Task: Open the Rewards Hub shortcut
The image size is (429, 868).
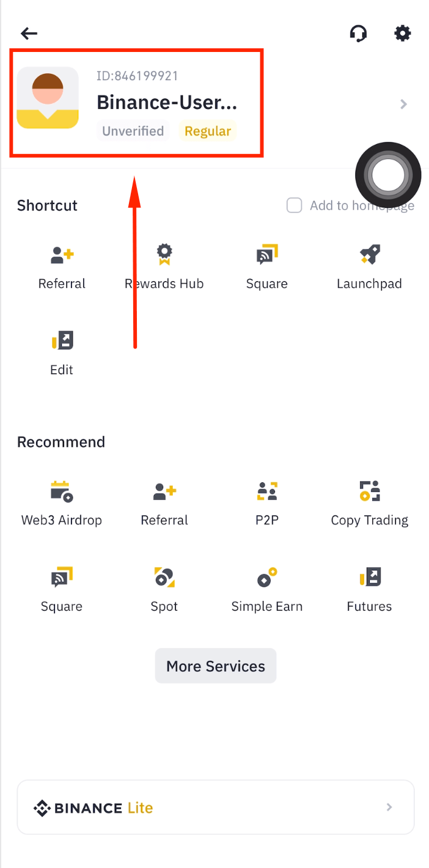Action: coord(164,254)
